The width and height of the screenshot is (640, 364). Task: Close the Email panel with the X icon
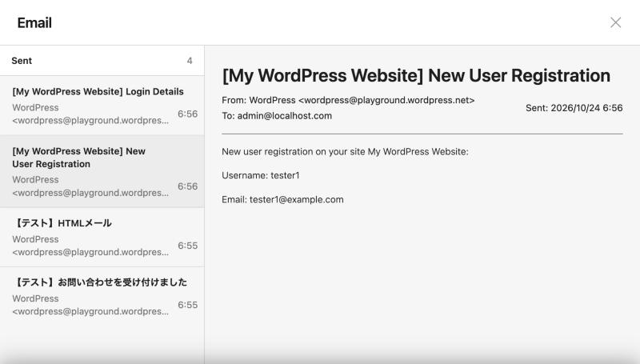[x=615, y=22]
